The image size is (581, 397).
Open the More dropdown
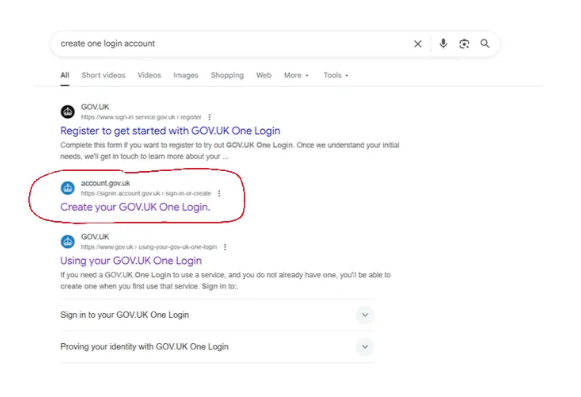point(296,75)
